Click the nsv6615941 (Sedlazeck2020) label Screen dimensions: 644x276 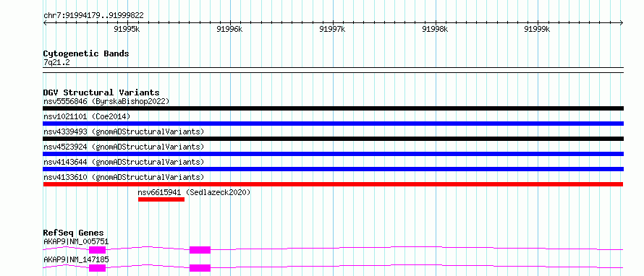tap(194, 192)
